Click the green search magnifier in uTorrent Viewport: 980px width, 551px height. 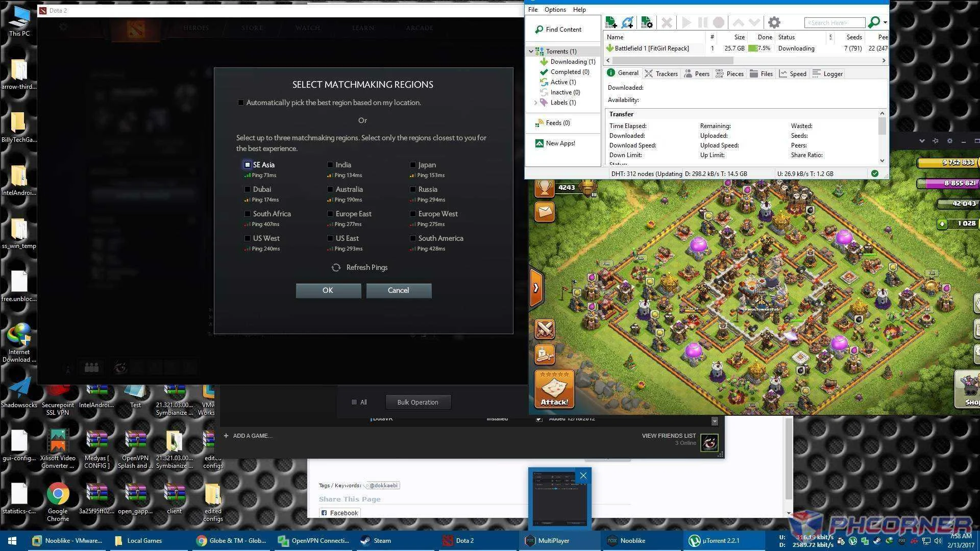(874, 22)
